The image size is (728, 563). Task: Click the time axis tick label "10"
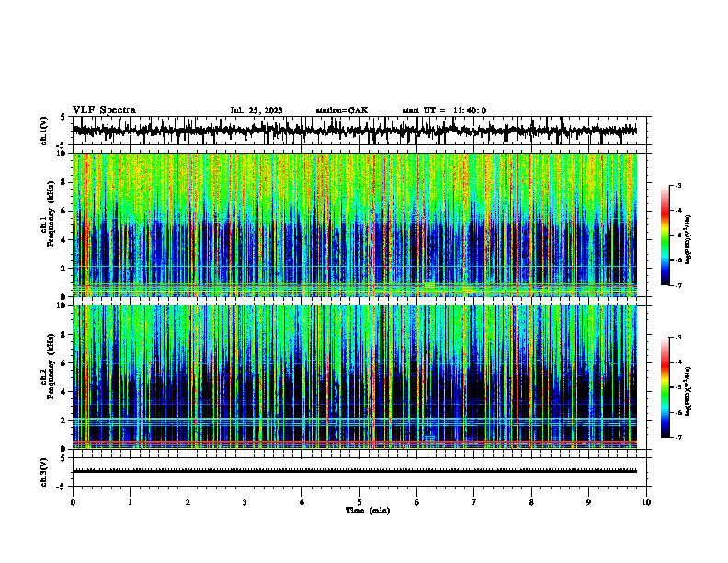pyautogui.click(x=646, y=502)
